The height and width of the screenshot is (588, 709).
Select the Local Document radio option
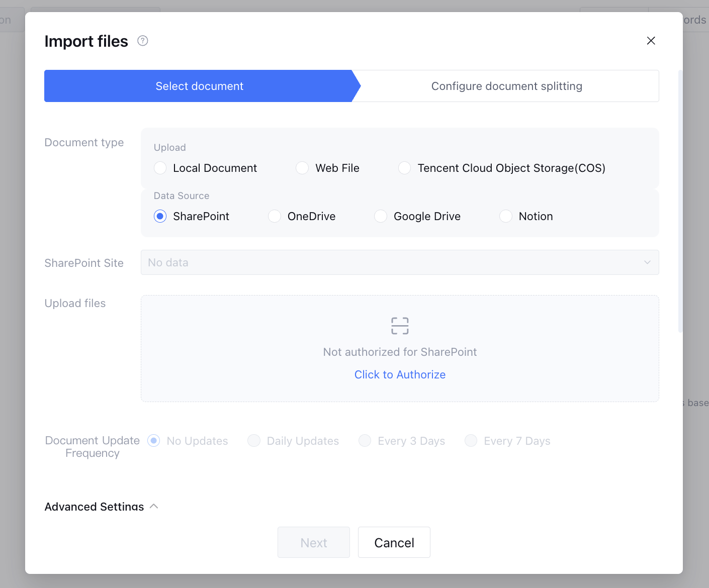160,168
